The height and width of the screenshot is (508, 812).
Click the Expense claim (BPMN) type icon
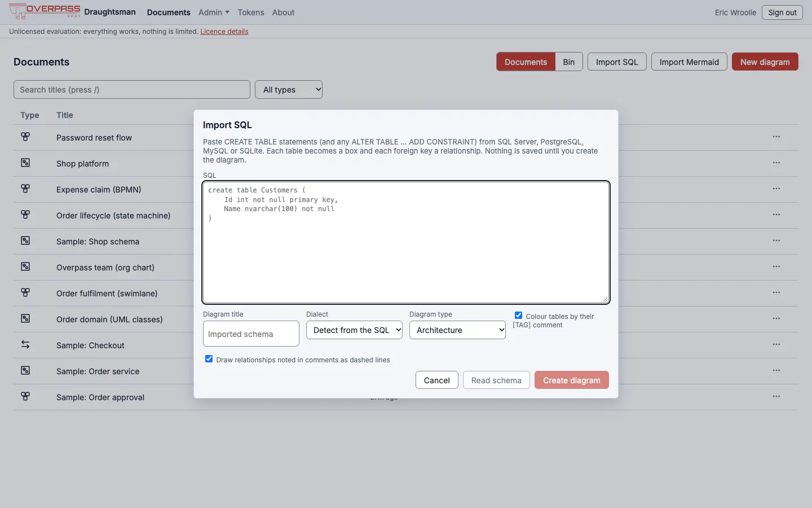pyautogui.click(x=25, y=189)
